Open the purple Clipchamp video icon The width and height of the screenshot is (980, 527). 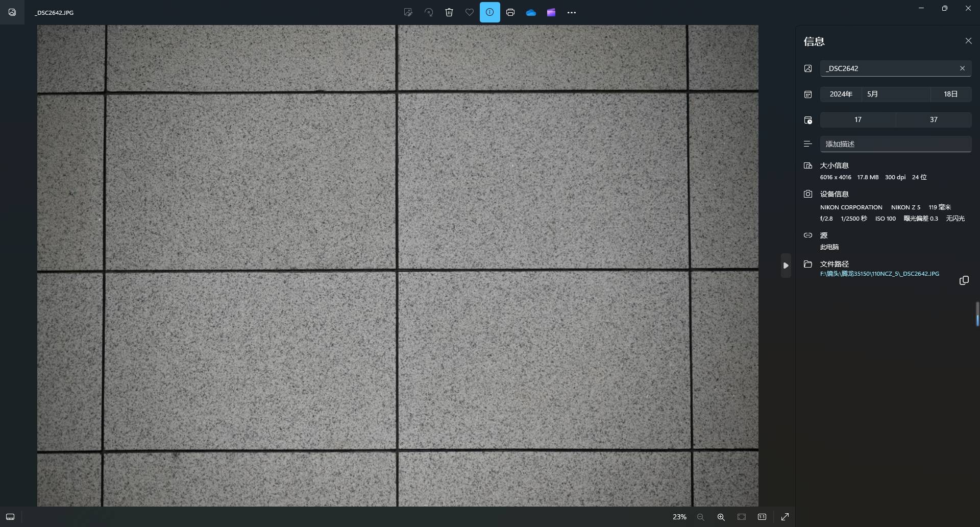pos(551,12)
